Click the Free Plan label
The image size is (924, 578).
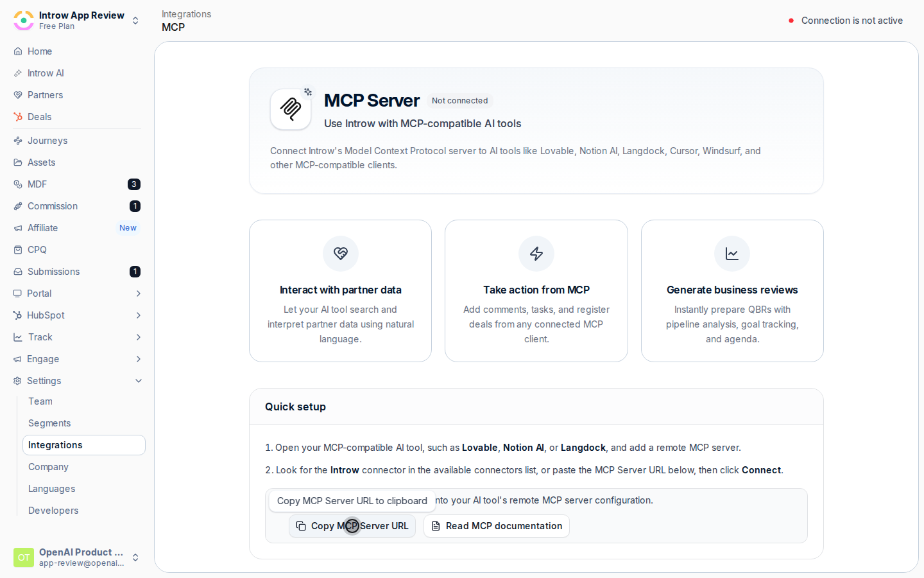tap(56, 26)
